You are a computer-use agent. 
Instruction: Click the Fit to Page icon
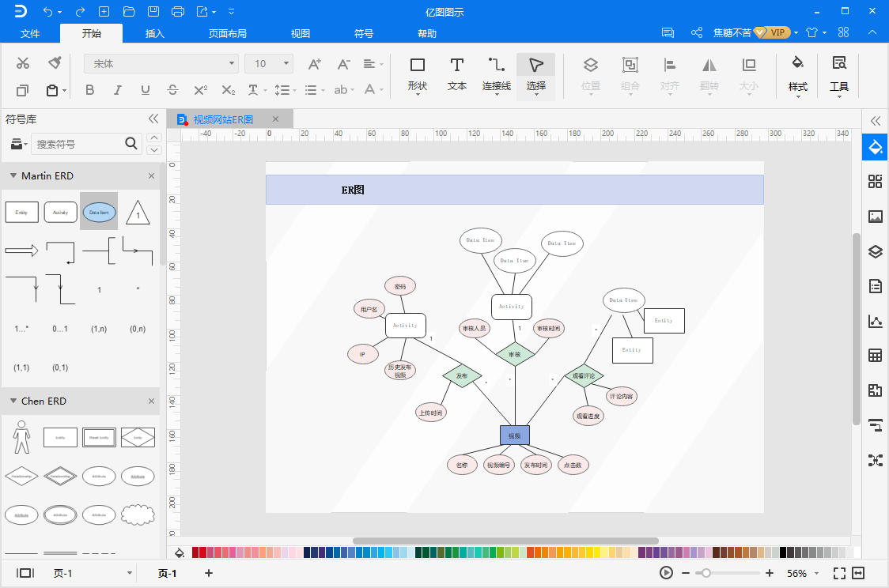point(839,573)
